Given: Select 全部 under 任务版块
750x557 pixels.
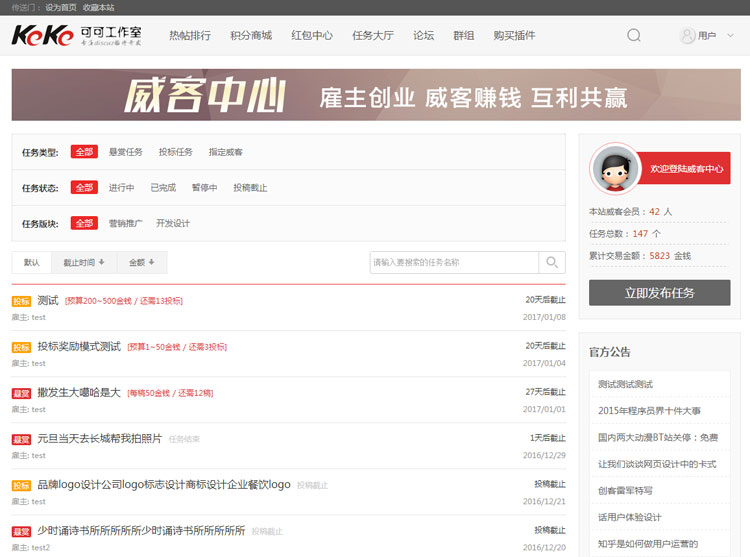Looking at the screenshot, I should 84,223.
